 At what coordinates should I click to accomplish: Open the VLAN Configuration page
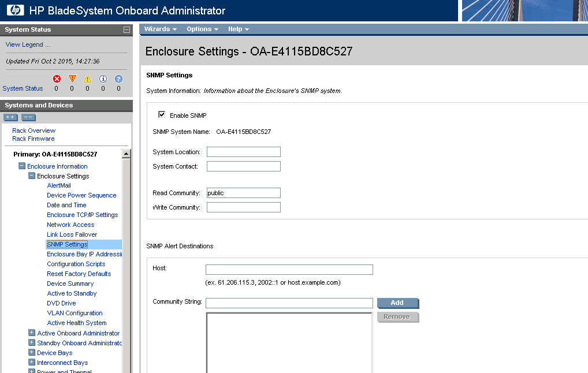click(75, 313)
